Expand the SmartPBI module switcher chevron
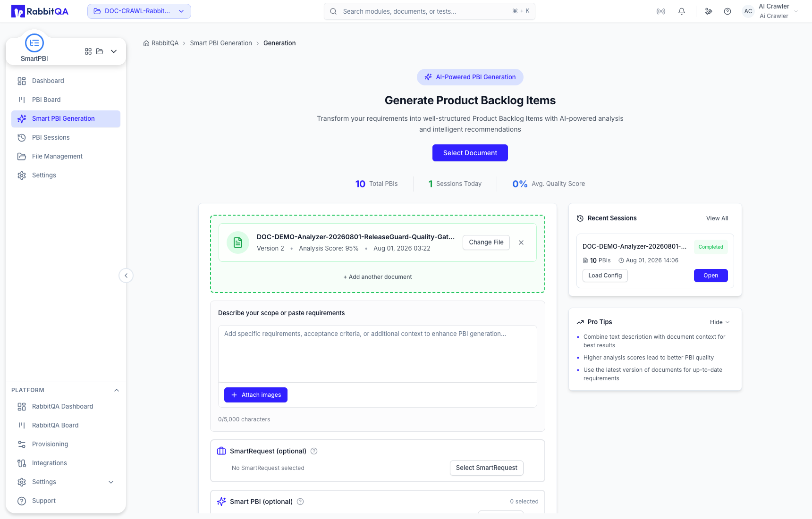The height and width of the screenshot is (519, 812). (x=114, y=51)
